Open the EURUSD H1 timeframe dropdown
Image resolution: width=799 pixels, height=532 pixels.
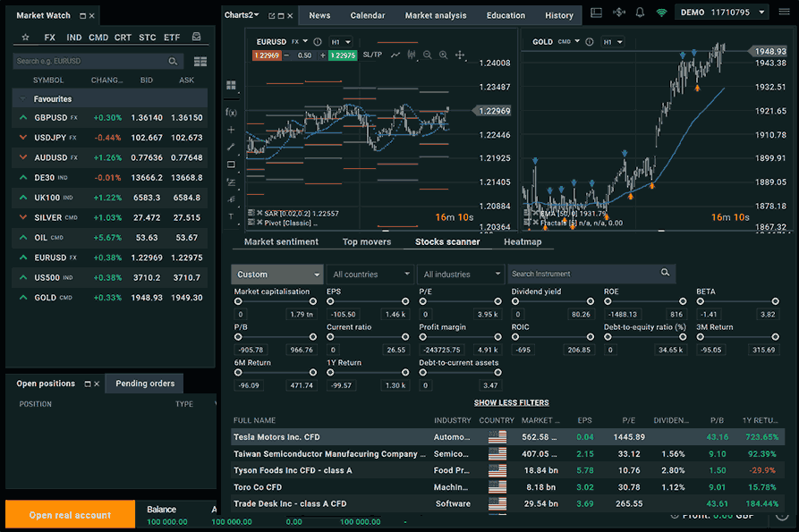tap(341, 42)
